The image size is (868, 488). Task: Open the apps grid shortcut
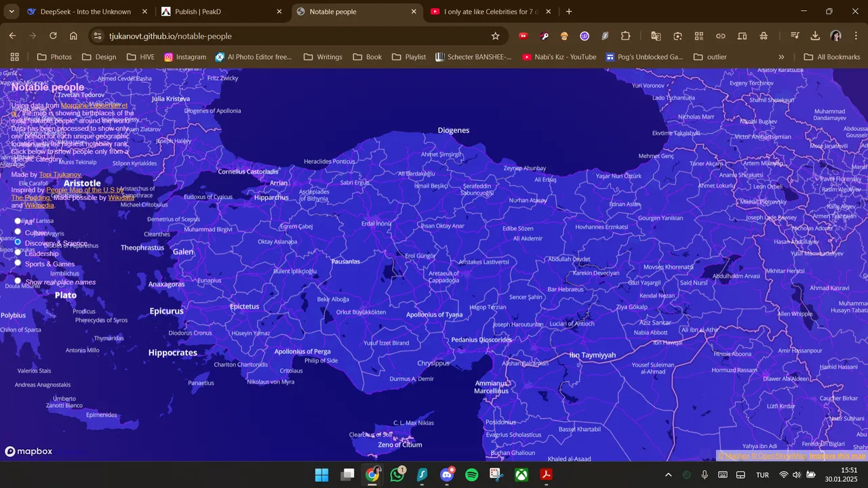click(x=15, y=57)
